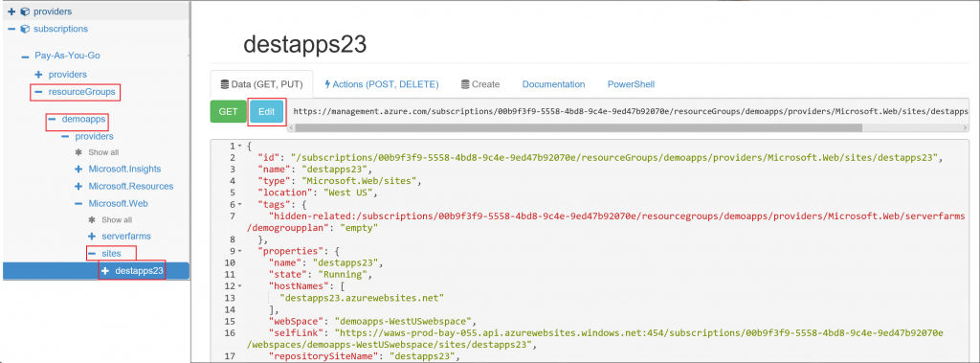Image resolution: width=980 pixels, height=363 pixels.
Task: Expand the Microsoft.Insights provider plus icon
Action: pyautogui.click(x=78, y=169)
